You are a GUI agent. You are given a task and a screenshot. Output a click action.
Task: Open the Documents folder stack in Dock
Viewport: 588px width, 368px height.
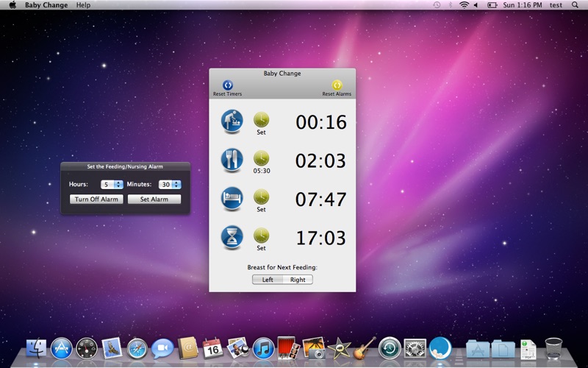coord(503,349)
